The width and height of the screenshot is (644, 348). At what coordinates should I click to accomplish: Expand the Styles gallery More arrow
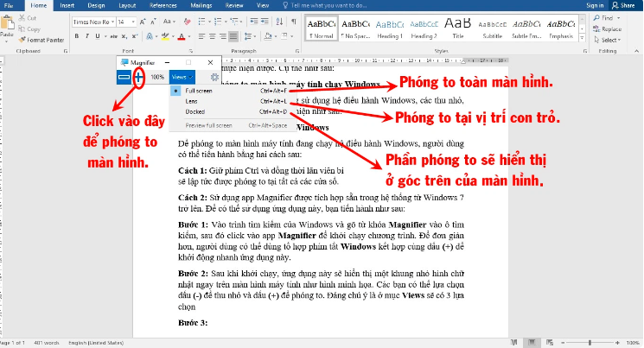point(582,38)
